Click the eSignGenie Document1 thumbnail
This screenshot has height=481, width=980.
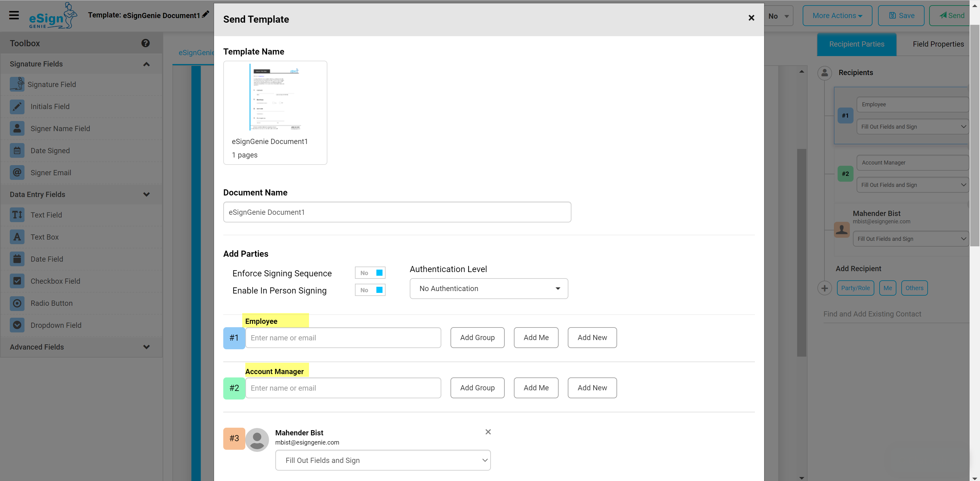click(x=275, y=113)
